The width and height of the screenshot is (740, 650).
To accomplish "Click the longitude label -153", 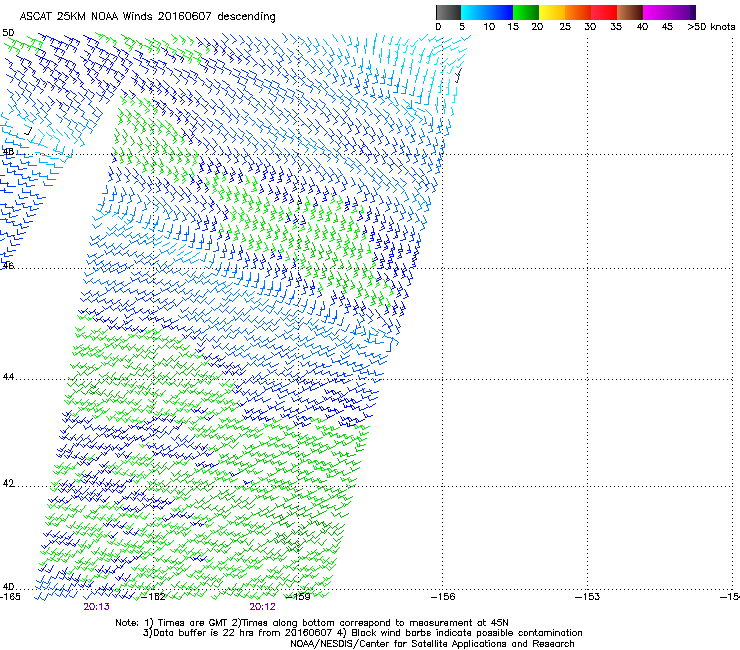I will point(588,597).
